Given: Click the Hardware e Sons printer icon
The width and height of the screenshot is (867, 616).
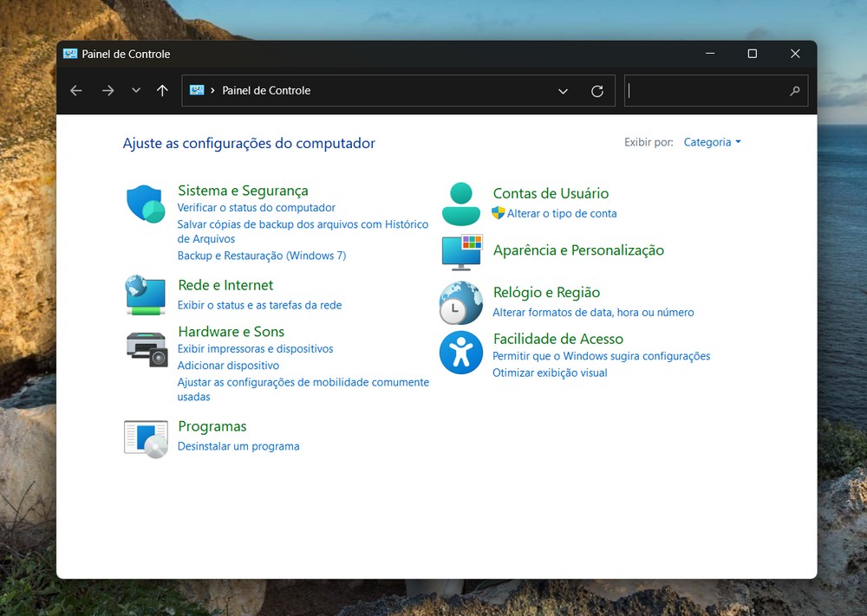Looking at the screenshot, I should click(x=147, y=347).
